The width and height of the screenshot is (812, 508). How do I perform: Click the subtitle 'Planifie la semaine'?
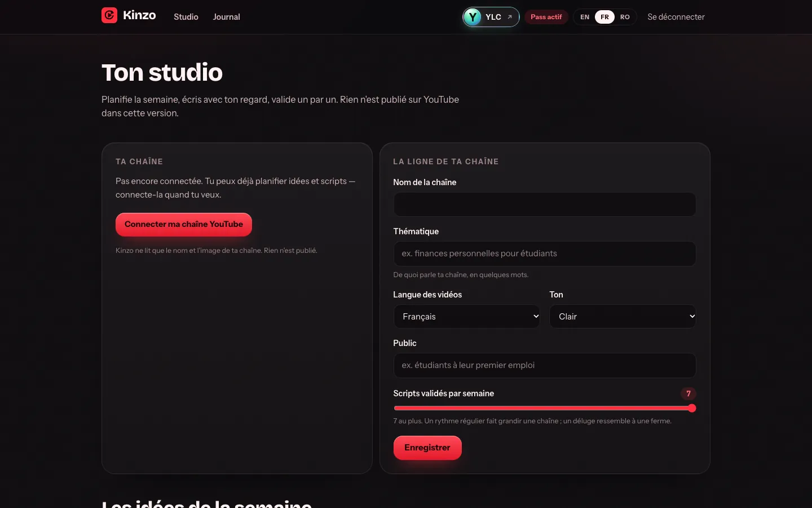[x=280, y=106]
